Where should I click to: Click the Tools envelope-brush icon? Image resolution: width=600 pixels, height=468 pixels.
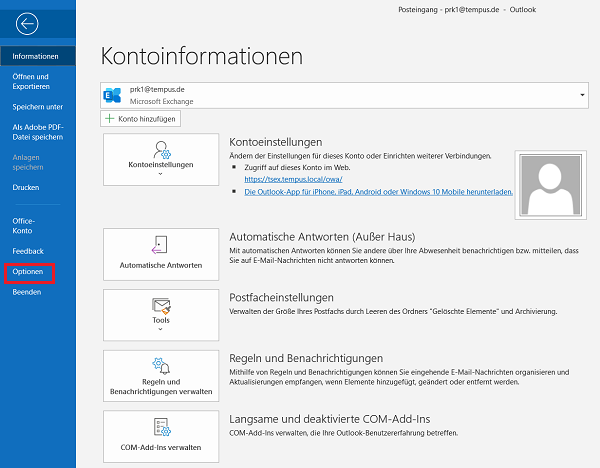coord(161,306)
